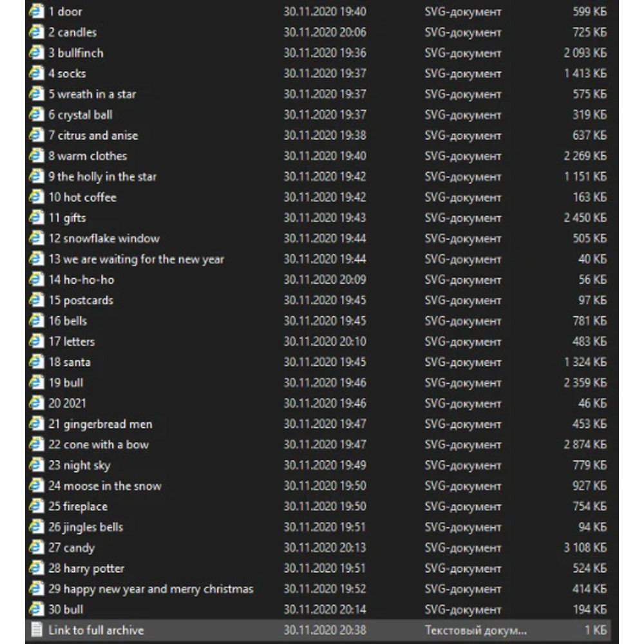Select the 2 candles file name
The height and width of the screenshot is (644, 644).
pos(72,32)
